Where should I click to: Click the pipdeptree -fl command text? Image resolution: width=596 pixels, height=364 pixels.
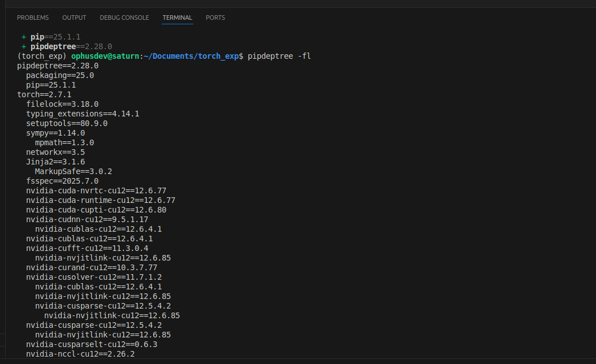pos(279,56)
